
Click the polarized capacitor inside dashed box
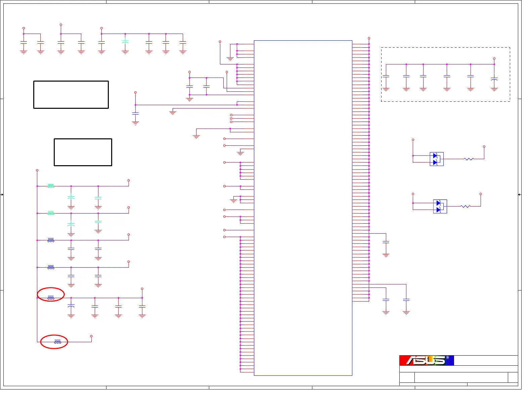tap(494, 79)
